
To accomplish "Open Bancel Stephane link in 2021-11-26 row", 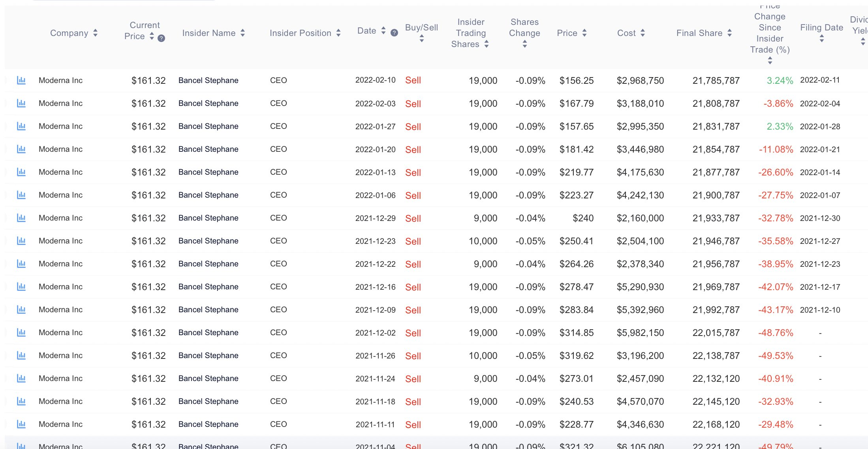I will (209, 356).
